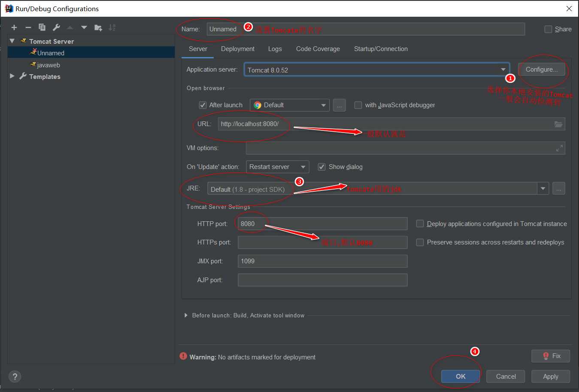579x392 pixels.
Task: Move configuration down arrow
Action: [84, 27]
